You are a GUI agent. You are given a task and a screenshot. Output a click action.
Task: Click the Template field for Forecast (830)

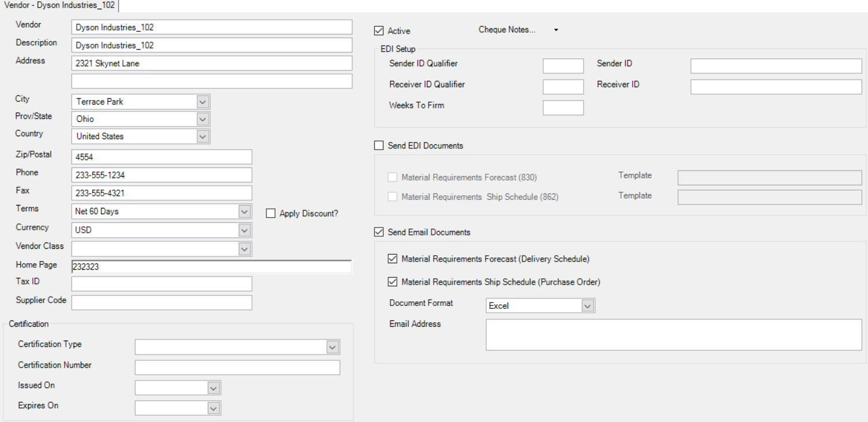point(770,177)
